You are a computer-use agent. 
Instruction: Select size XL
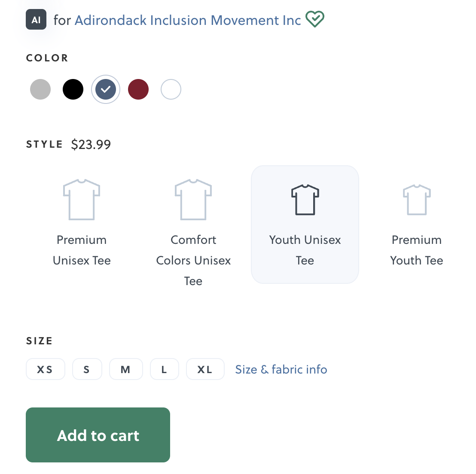click(x=205, y=369)
